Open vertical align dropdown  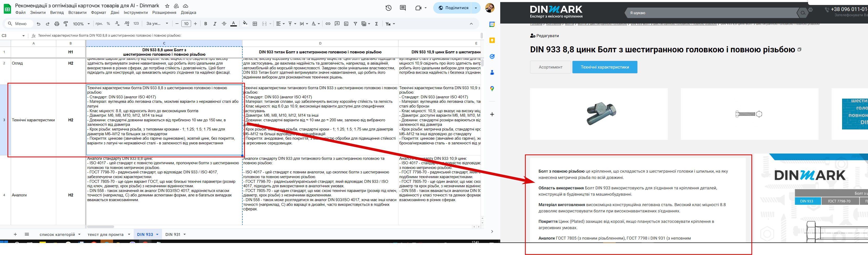point(292,24)
